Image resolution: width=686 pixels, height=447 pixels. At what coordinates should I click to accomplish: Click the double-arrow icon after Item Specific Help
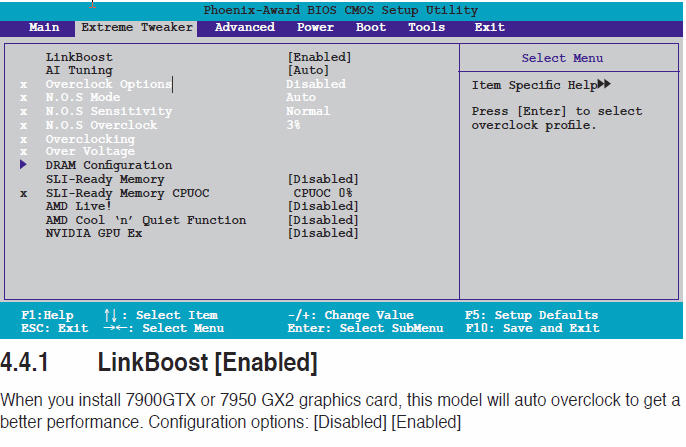603,86
